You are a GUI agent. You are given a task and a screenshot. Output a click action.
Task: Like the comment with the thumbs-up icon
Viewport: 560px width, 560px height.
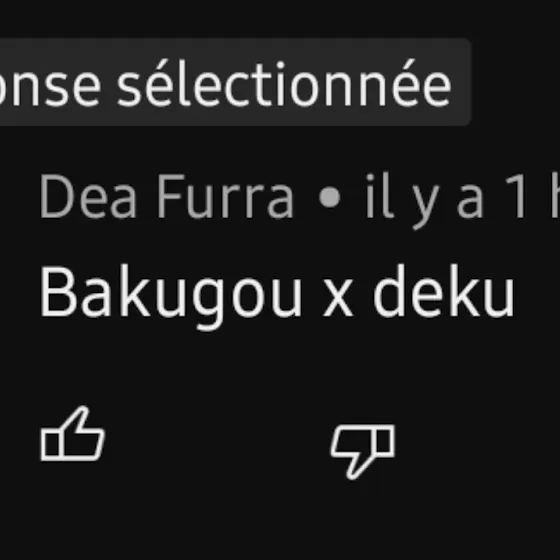tap(72, 434)
